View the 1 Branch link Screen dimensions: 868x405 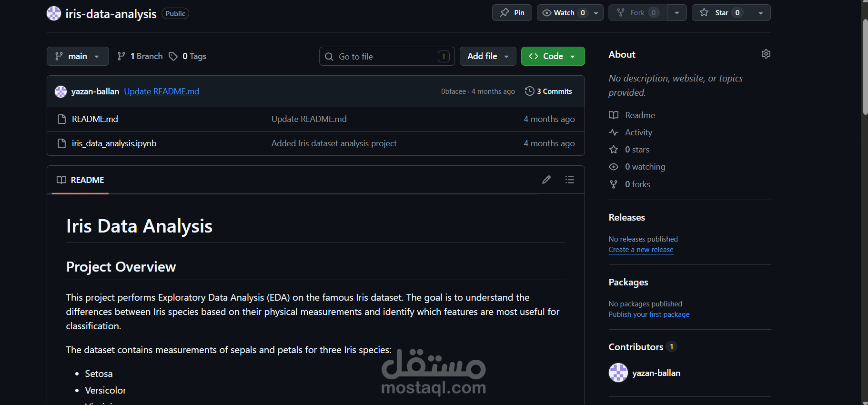tap(140, 56)
